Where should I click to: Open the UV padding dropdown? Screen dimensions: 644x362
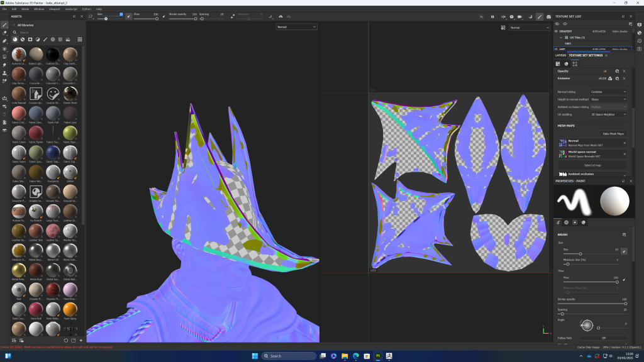(608, 114)
